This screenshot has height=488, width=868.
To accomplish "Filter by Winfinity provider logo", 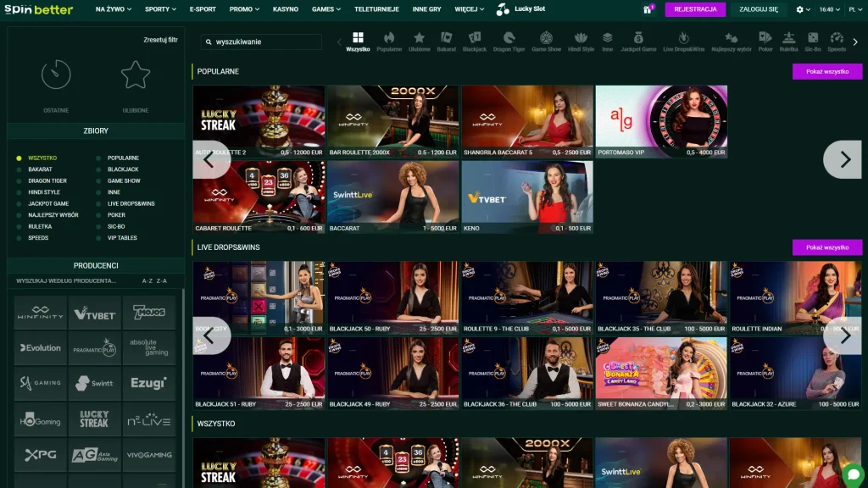I will tap(41, 313).
